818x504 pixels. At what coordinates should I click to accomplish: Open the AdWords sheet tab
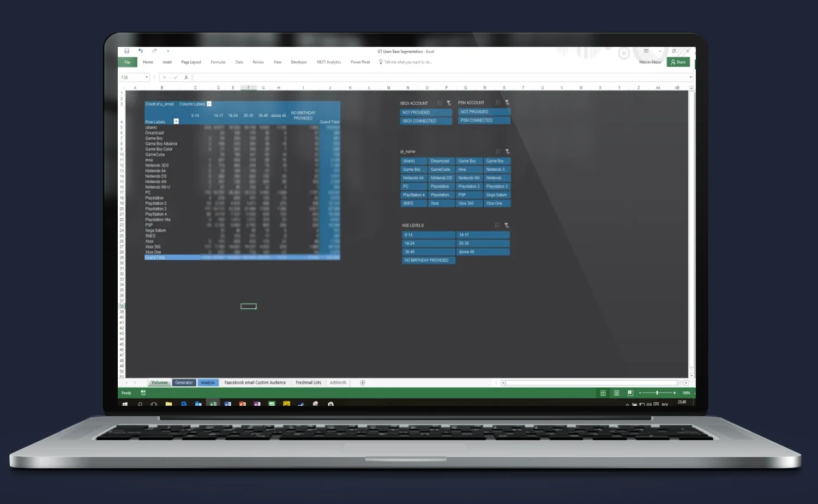pyautogui.click(x=338, y=382)
